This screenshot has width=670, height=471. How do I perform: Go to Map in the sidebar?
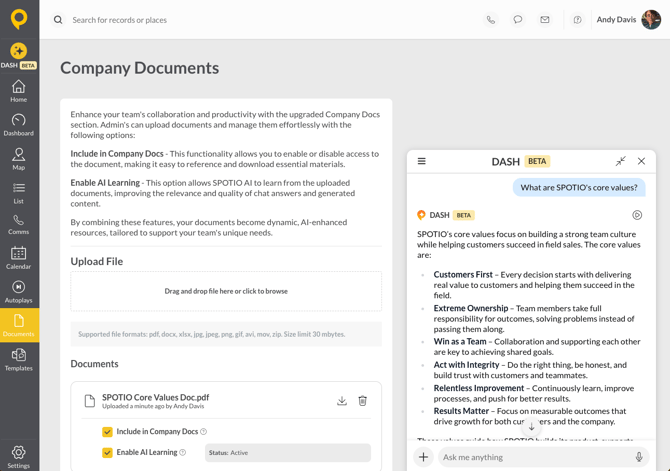tap(18, 159)
